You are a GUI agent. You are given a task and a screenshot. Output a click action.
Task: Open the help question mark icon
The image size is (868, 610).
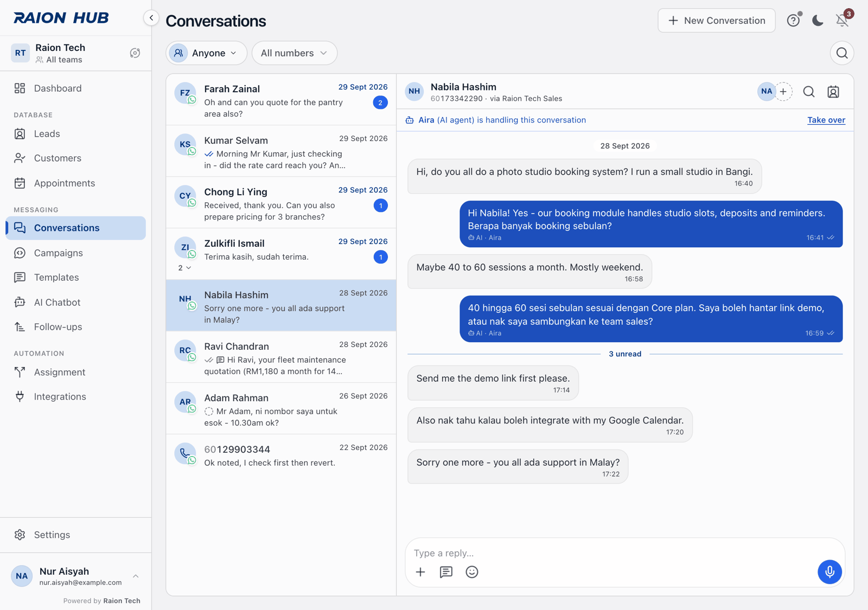pos(794,20)
